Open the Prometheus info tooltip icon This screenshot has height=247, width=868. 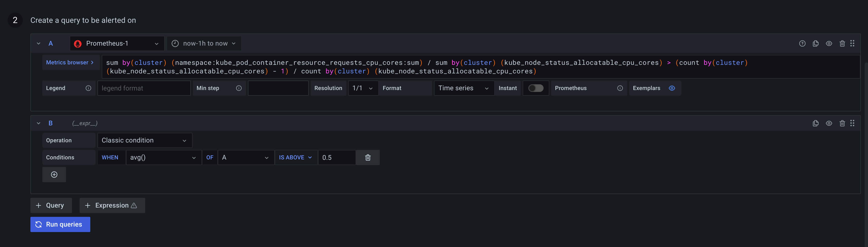pyautogui.click(x=620, y=88)
